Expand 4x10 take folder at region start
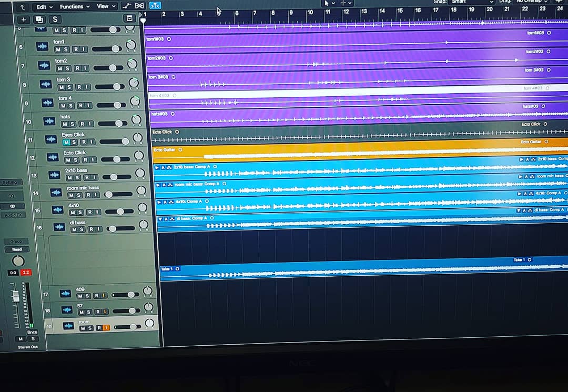The height and width of the screenshot is (392, 568). coord(159,202)
